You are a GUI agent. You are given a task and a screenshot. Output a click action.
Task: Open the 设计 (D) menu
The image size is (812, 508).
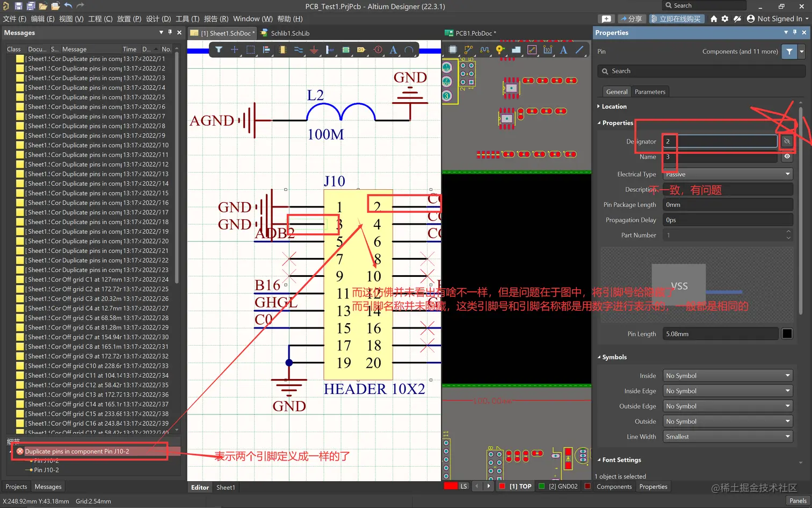(x=158, y=19)
